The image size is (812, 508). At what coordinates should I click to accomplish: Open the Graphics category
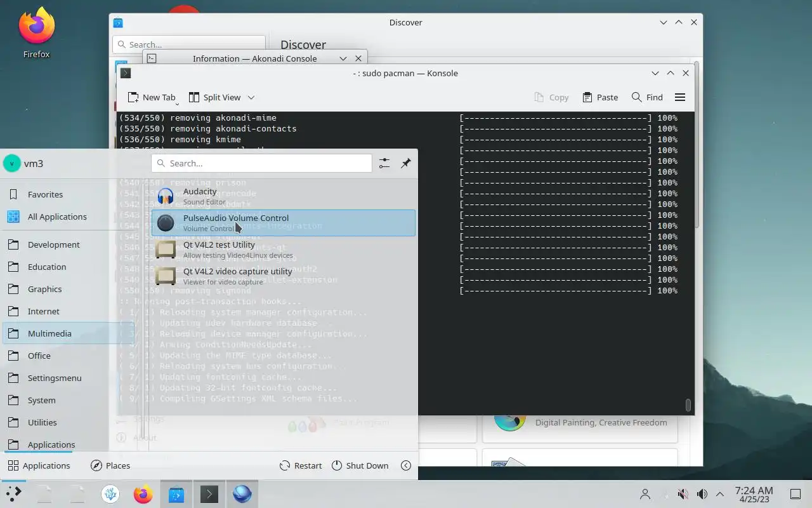click(x=56, y=289)
